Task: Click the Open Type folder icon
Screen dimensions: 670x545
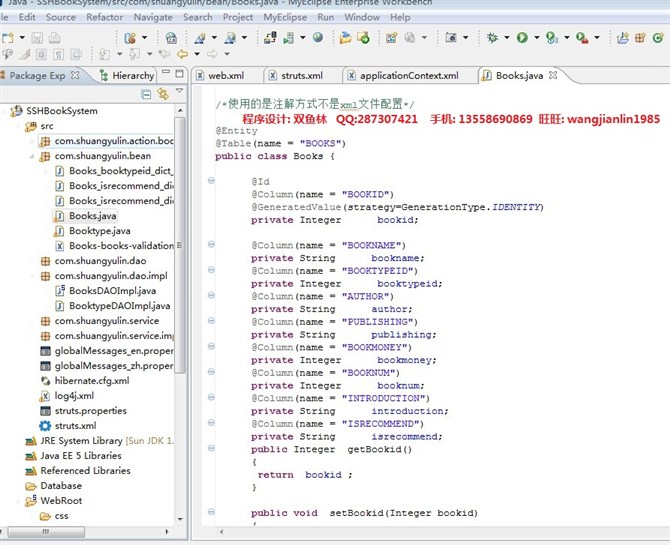Action: (x=345, y=38)
